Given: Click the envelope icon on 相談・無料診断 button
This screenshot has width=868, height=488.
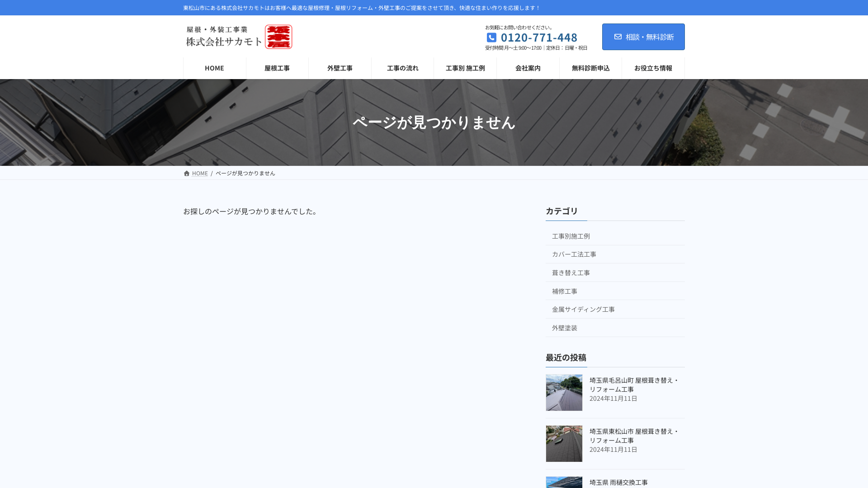Looking at the screenshot, I should coord(618,37).
